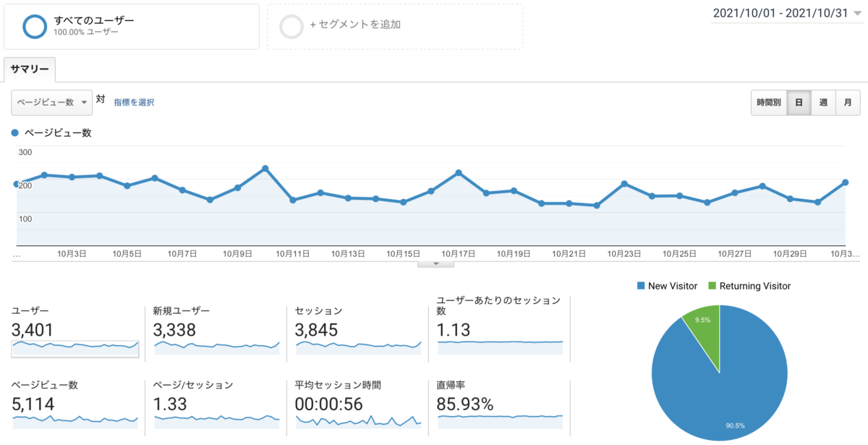Image resolution: width=868 pixels, height=445 pixels.
Task: Click the 10月3日 axis label
Action: (72, 254)
